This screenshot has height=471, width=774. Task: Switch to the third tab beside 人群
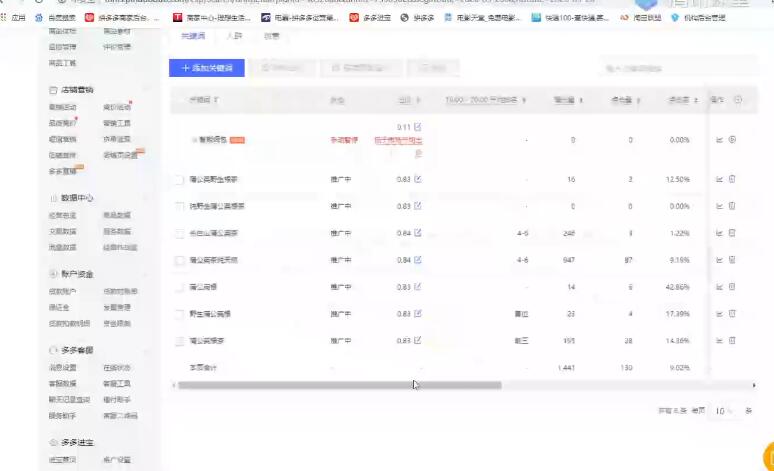(x=271, y=35)
